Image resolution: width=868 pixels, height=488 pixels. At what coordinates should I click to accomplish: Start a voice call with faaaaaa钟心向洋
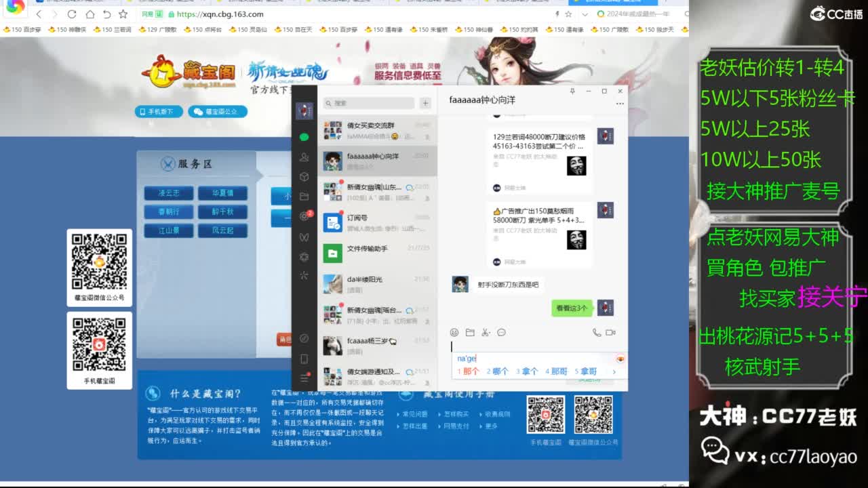(595, 332)
